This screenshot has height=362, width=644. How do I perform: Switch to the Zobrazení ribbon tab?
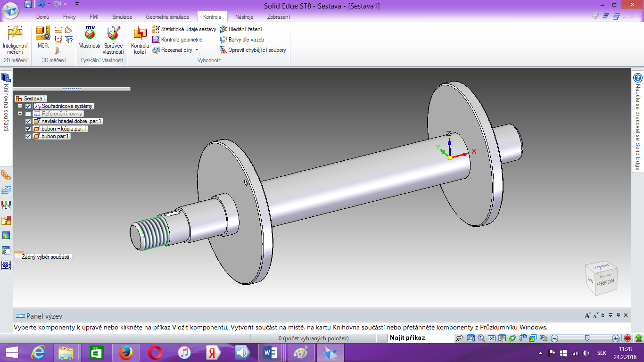click(279, 17)
